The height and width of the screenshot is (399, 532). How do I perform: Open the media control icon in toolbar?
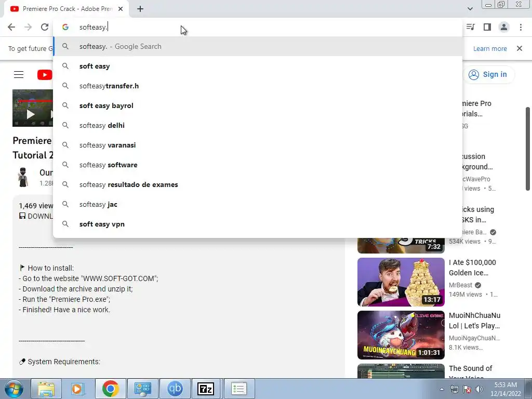[x=471, y=27]
